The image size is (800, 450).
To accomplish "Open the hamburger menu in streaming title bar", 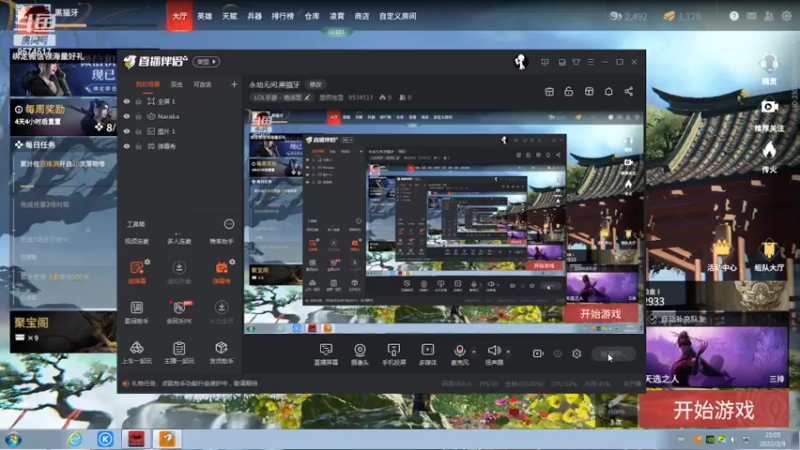I will pos(591,62).
